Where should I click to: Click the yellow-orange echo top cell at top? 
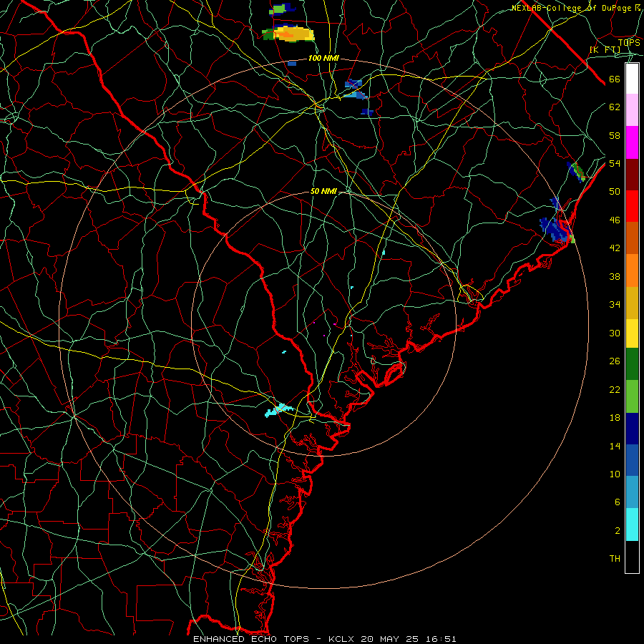point(293,34)
